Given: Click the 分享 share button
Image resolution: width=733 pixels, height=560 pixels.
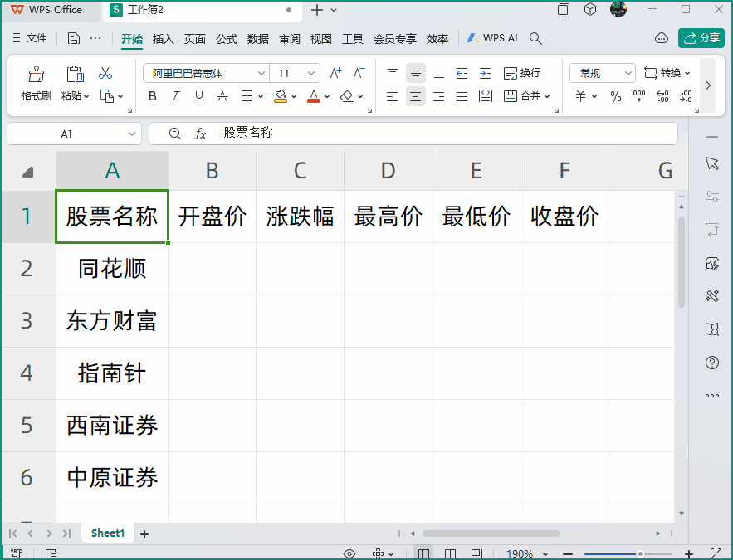Looking at the screenshot, I should [701, 38].
